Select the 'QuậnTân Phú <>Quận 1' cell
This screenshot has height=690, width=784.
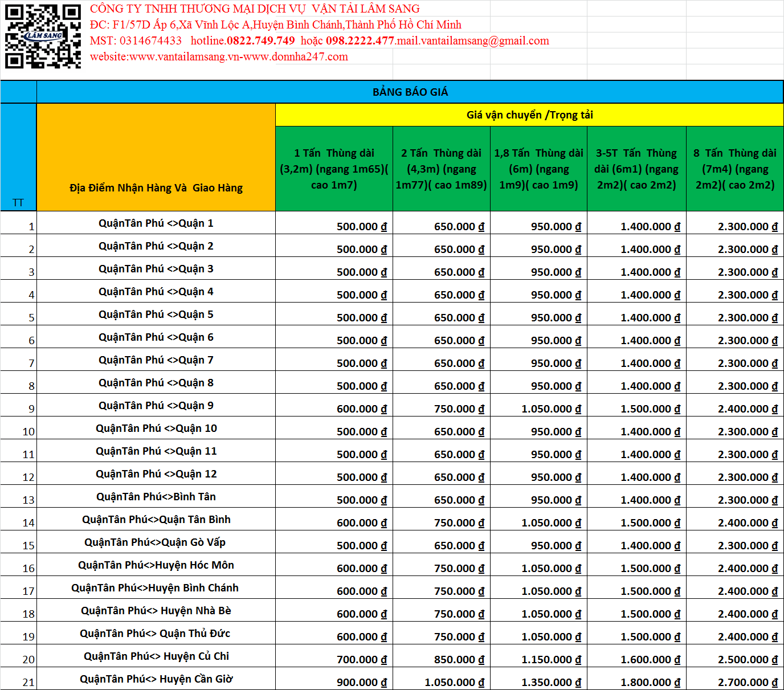coord(156,223)
